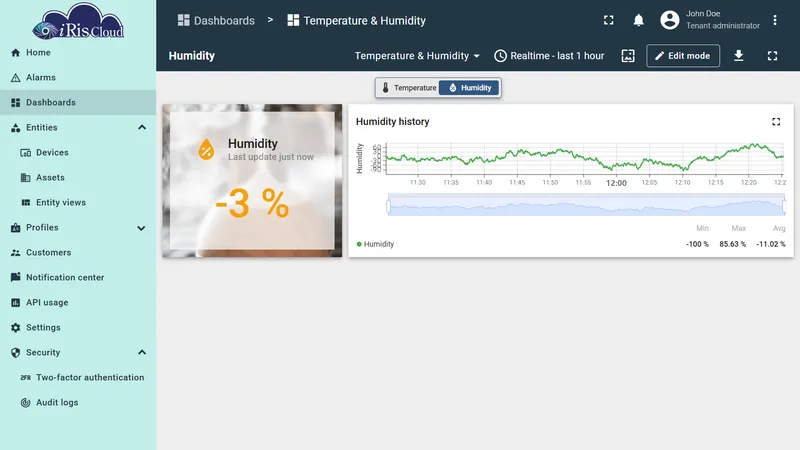The image size is (800, 450).
Task: Click the iRisCloud logo
Action: 78,21
